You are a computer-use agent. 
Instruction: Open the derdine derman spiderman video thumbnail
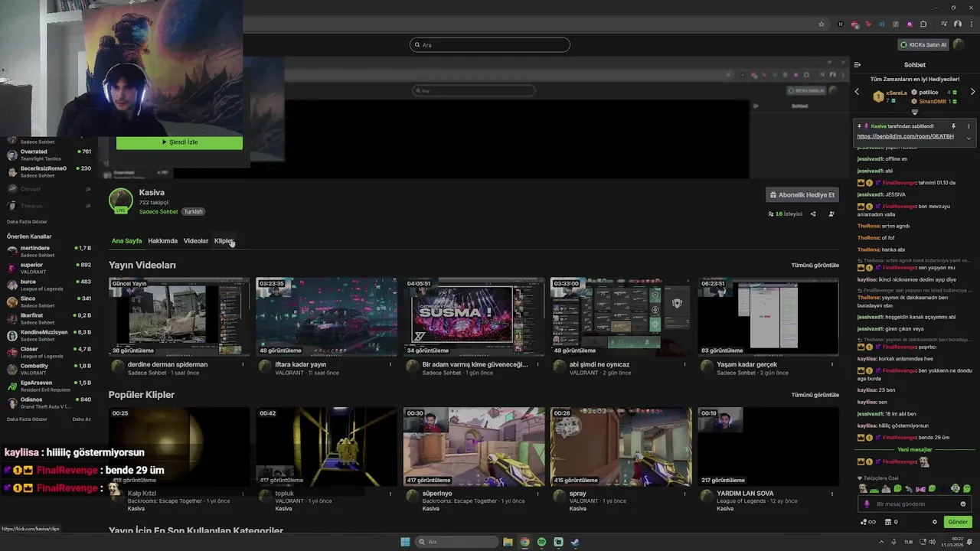(x=179, y=317)
